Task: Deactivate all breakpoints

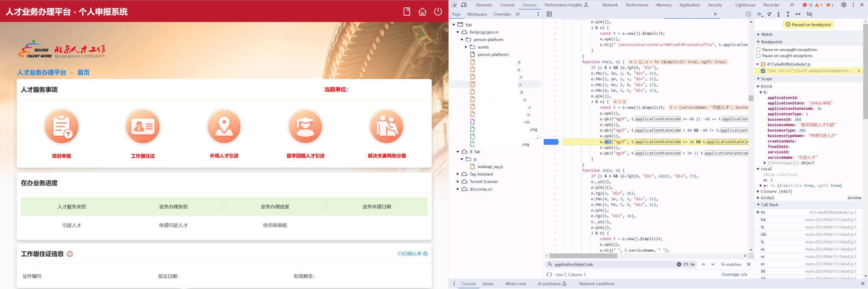Action: tap(810, 14)
